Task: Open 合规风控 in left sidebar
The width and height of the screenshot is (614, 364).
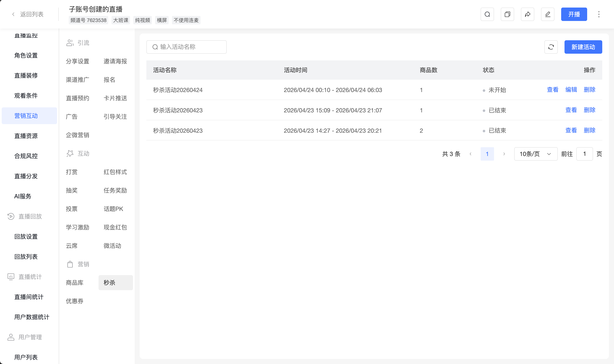Action: click(26, 156)
